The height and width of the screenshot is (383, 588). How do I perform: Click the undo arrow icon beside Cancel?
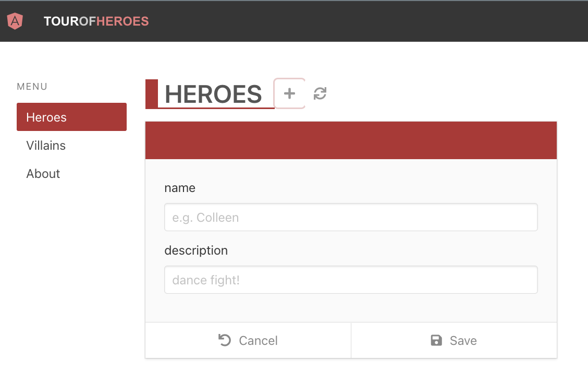225,340
